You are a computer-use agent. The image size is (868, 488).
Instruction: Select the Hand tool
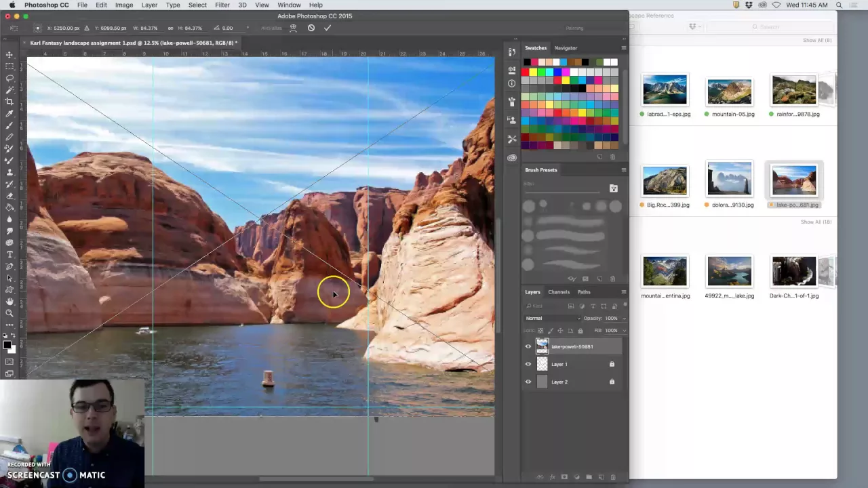[9, 302]
